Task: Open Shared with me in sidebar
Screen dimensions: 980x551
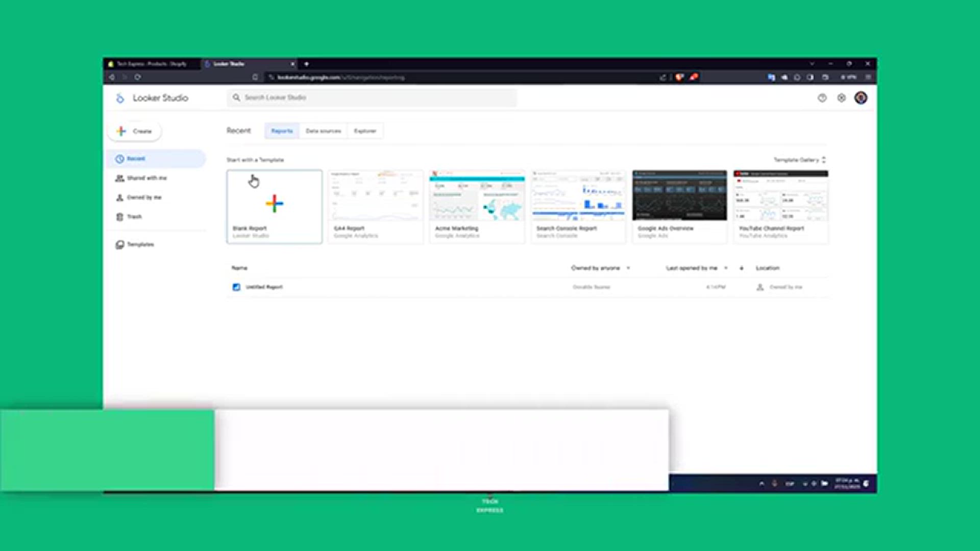Action: [146, 178]
